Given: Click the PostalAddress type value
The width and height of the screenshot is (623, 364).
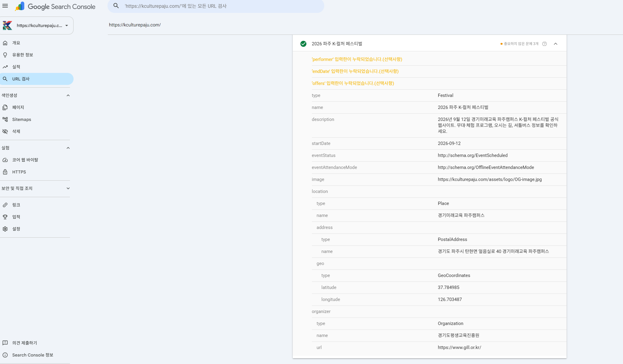Looking at the screenshot, I should pos(452,239).
